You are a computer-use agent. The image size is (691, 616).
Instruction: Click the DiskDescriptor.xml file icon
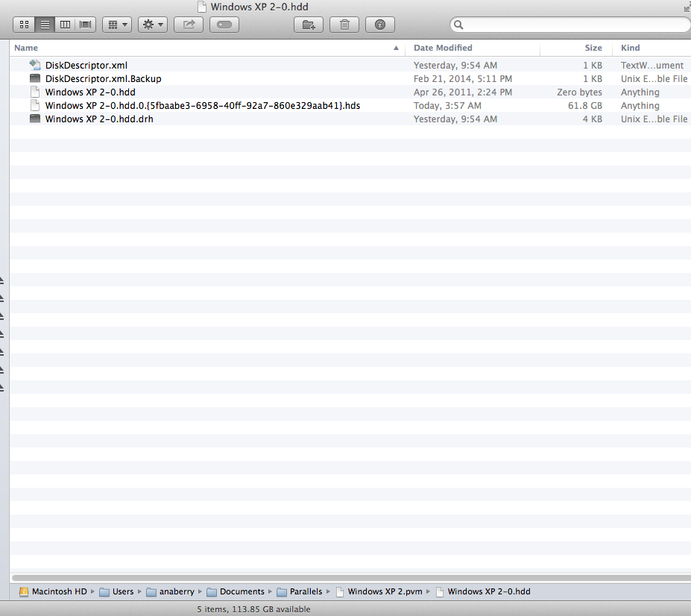[x=35, y=65]
